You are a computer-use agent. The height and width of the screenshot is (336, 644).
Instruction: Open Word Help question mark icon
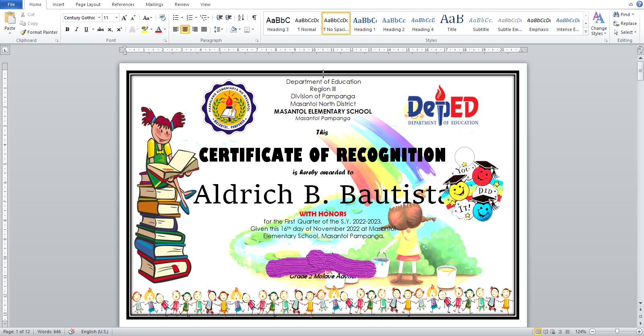click(639, 4)
